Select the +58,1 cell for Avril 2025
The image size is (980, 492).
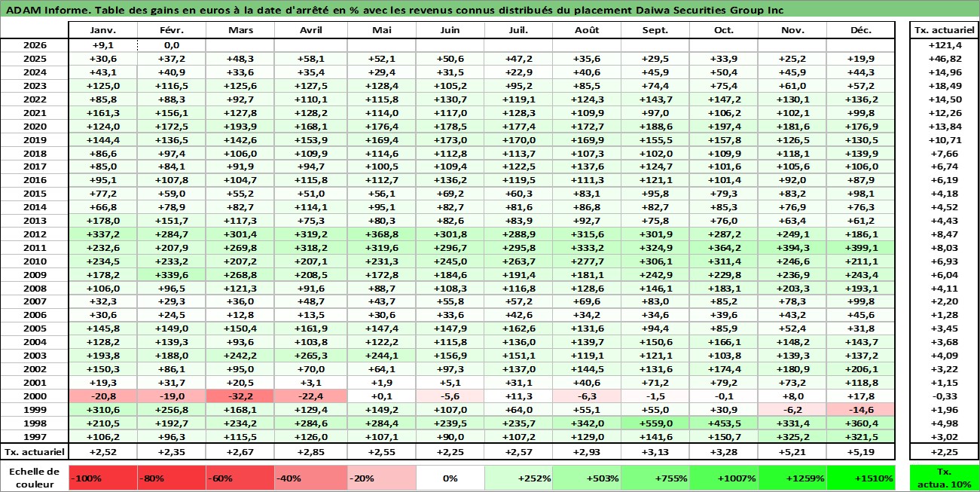pyautogui.click(x=310, y=58)
